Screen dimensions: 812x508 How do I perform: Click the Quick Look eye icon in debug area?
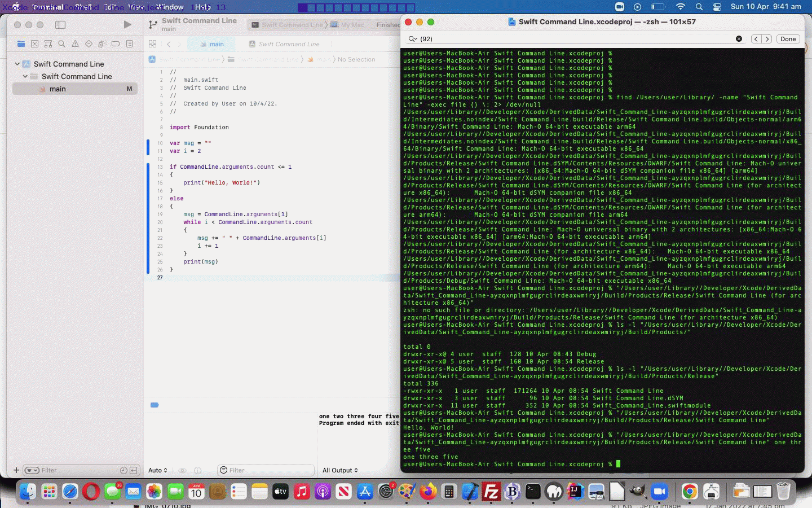coord(182,470)
